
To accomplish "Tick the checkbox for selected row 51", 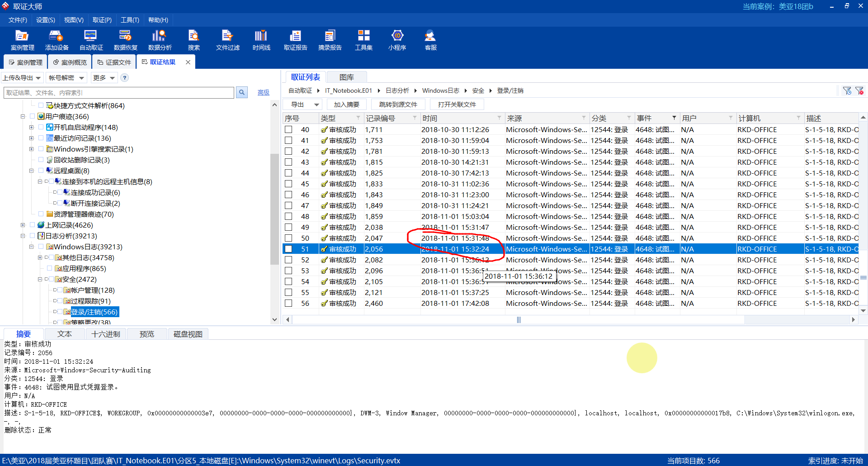I will pyautogui.click(x=288, y=249).
